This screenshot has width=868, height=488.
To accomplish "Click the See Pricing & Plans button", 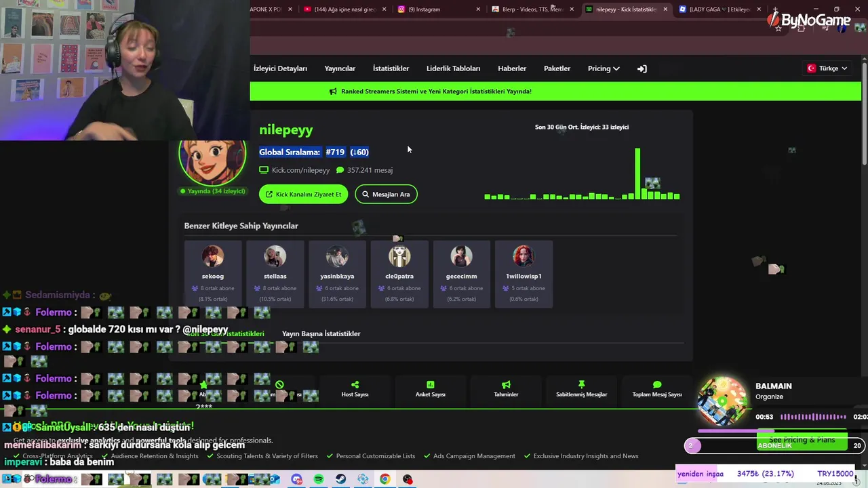I will pyautogui.click(x=802, y=440).
